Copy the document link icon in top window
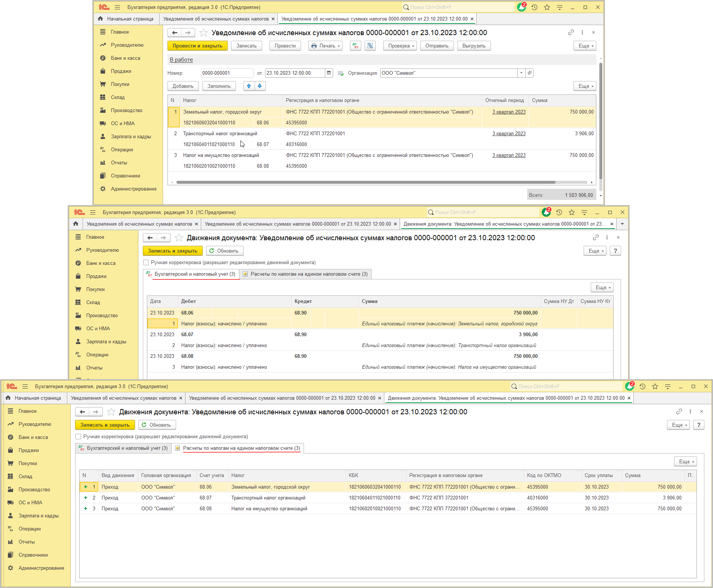This screenshot has height=588, width=713. click(571, 33)
